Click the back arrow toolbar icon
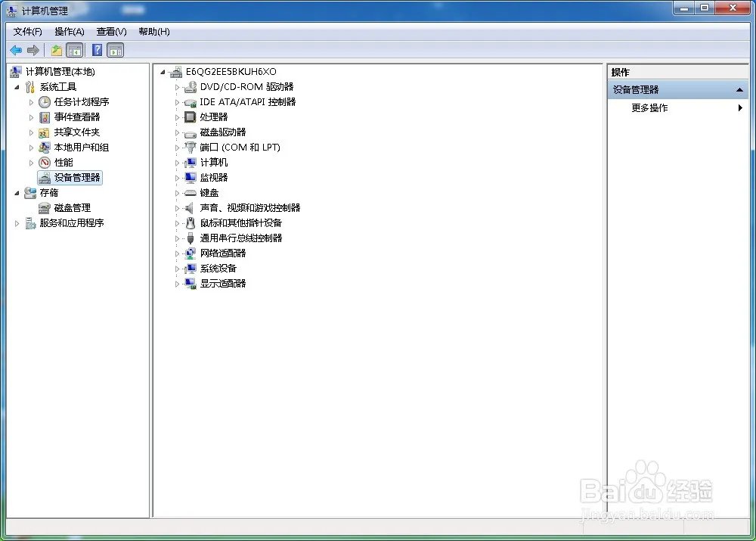 pyautogui.click(x=16, y=51)
